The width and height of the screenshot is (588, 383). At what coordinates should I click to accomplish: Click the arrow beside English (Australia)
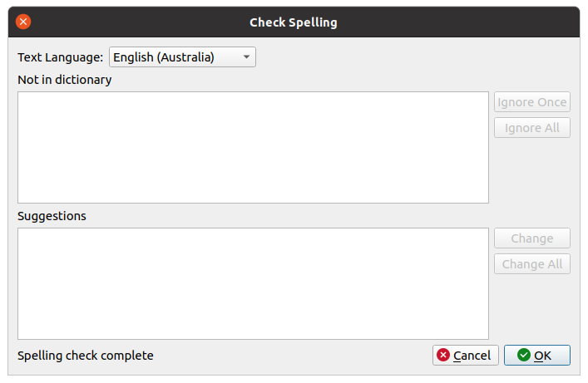246,57
